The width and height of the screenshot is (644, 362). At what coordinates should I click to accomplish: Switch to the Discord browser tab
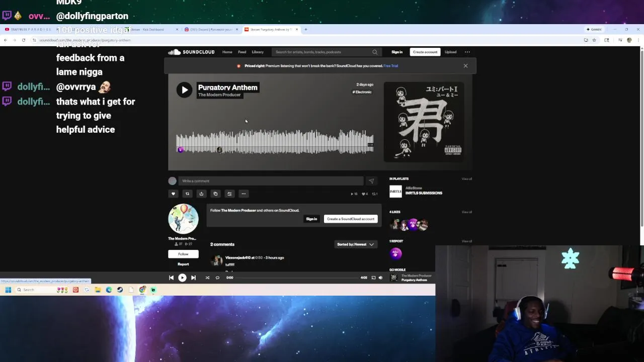pos(210,29)
